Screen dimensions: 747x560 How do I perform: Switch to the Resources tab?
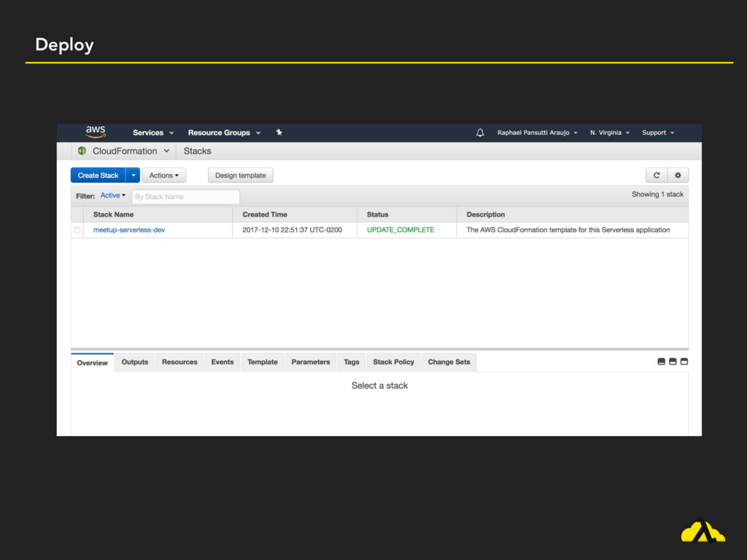[x=179, y=362]
